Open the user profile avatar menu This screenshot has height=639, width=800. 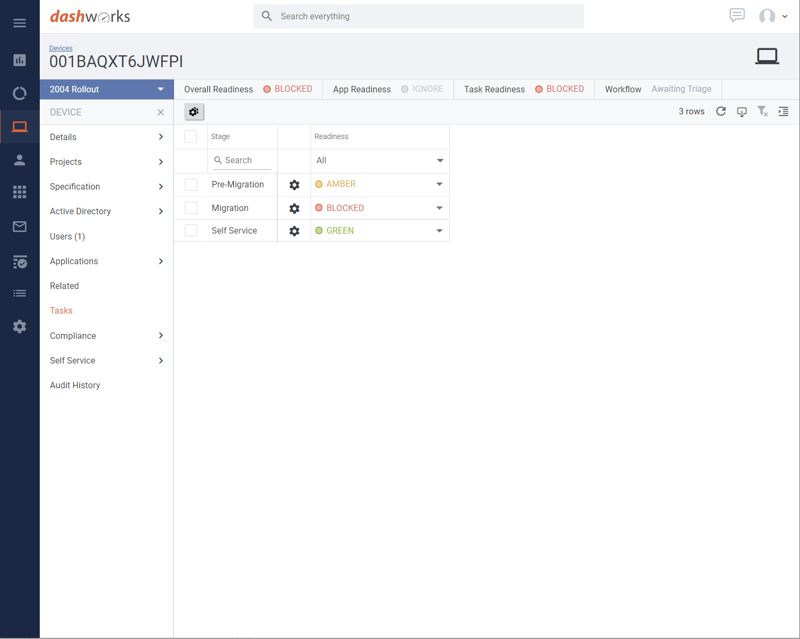772,16
